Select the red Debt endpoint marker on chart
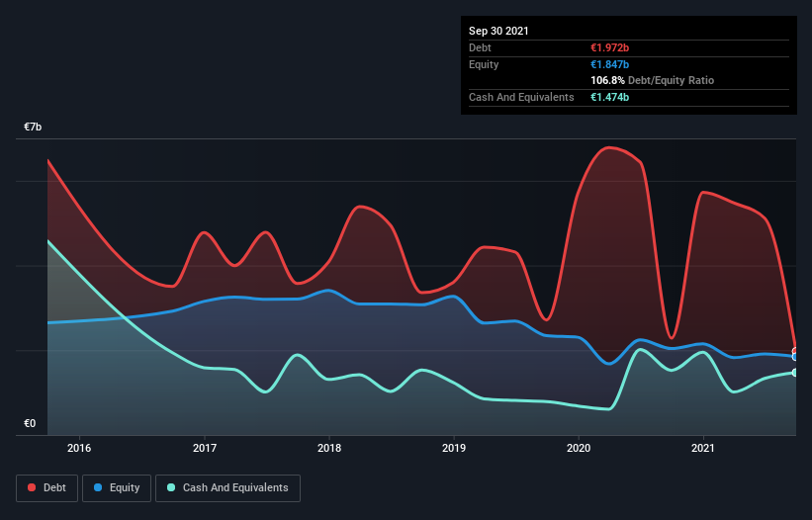 click(x=795, y=351)
